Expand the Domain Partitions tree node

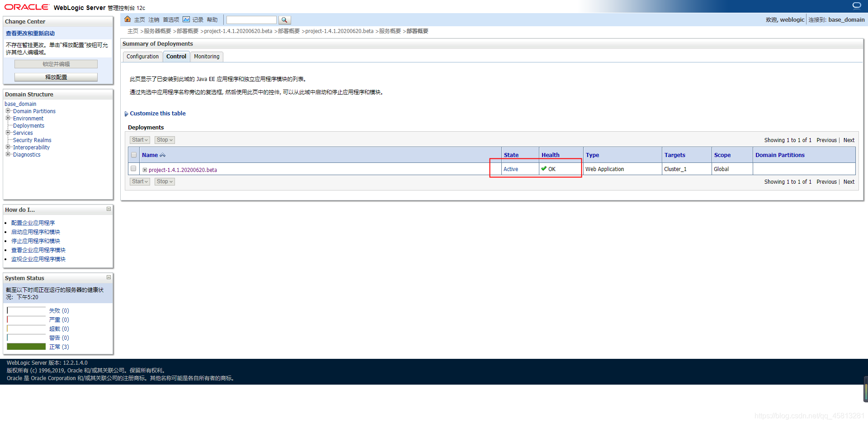[x=8, y=111]
